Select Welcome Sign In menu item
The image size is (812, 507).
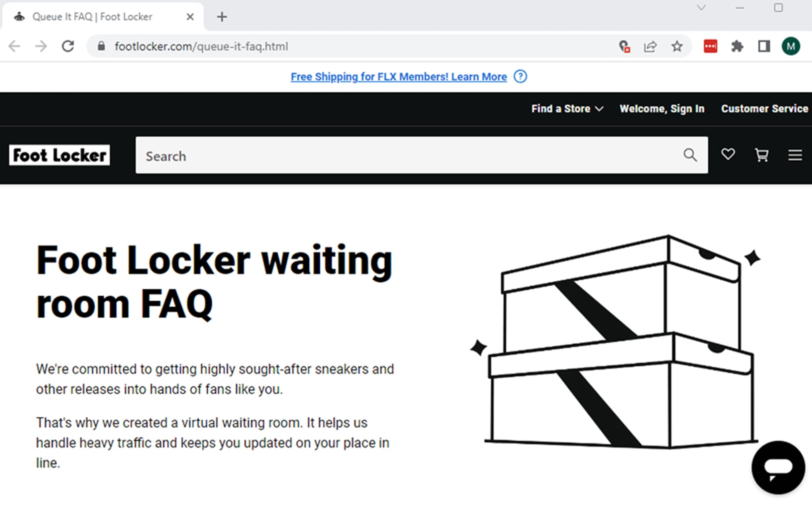click(662, 109)
